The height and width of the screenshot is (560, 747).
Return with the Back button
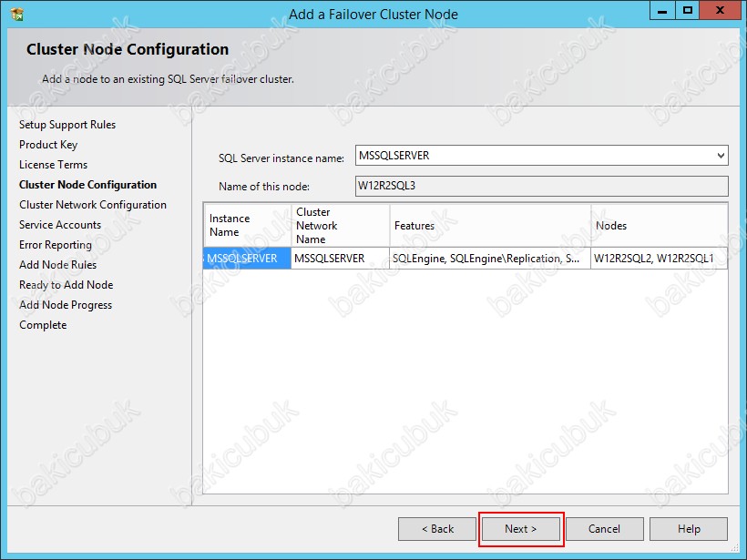437,529
